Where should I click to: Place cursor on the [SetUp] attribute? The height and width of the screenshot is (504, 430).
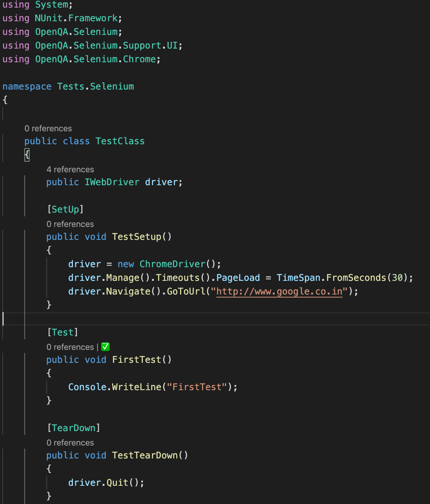[x=65, y=209]
